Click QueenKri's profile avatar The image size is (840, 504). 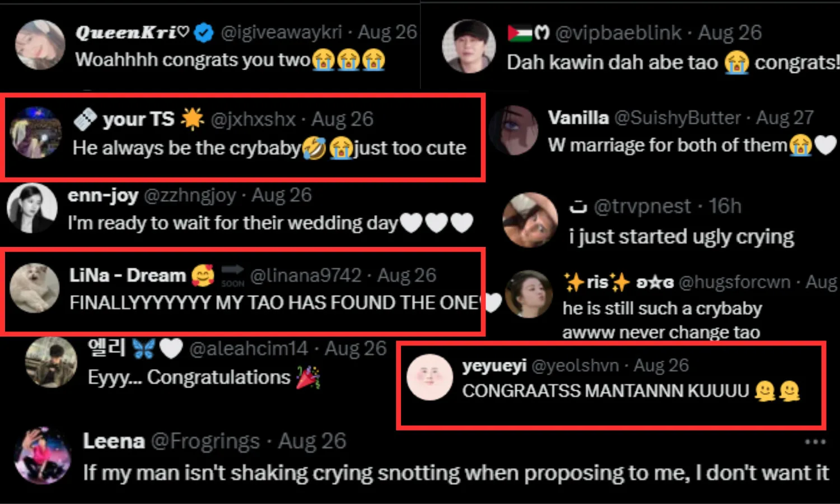[x=40, y=45]
